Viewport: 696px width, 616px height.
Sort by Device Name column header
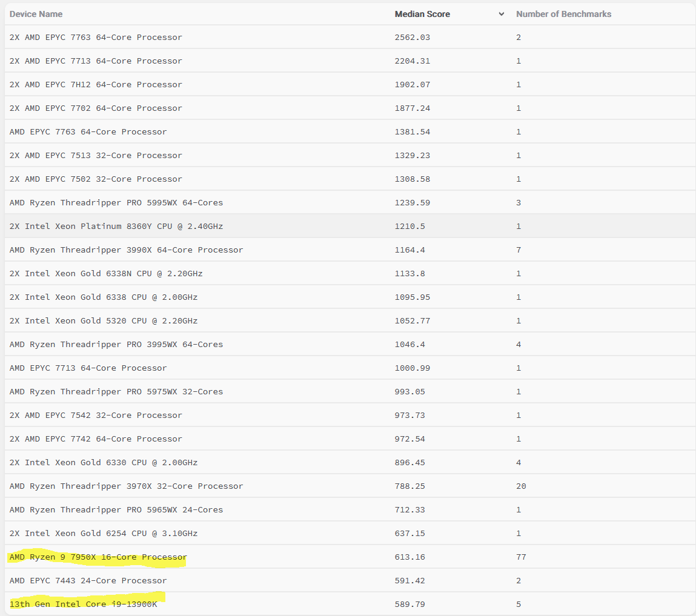point(36,14)
